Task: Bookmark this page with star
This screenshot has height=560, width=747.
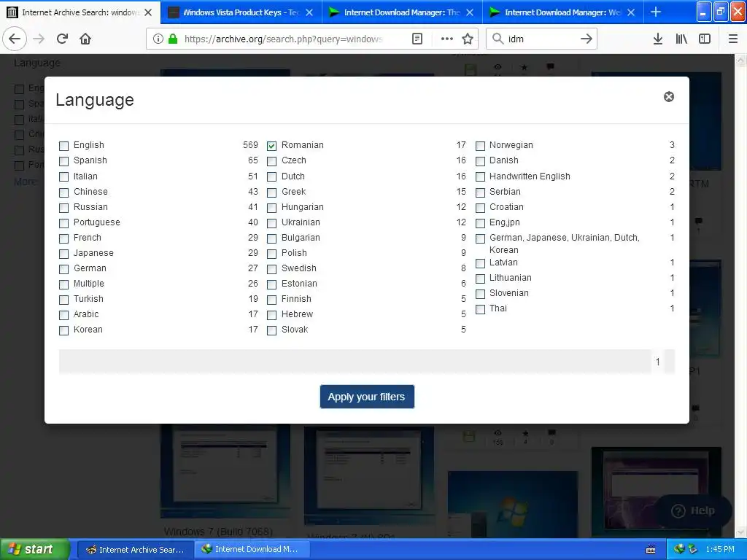Action: click(468, 39)
